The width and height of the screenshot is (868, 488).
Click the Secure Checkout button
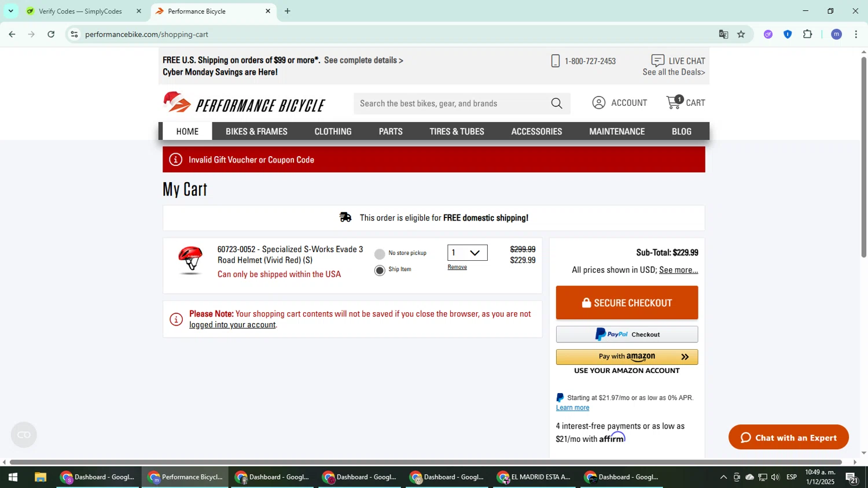click(627, 302)
